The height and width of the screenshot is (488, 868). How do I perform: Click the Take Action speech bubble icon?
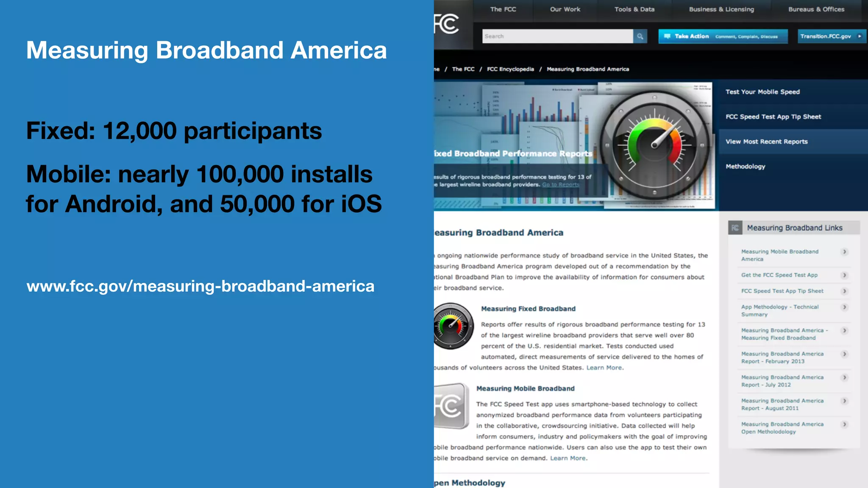click(x=667, y=36)
